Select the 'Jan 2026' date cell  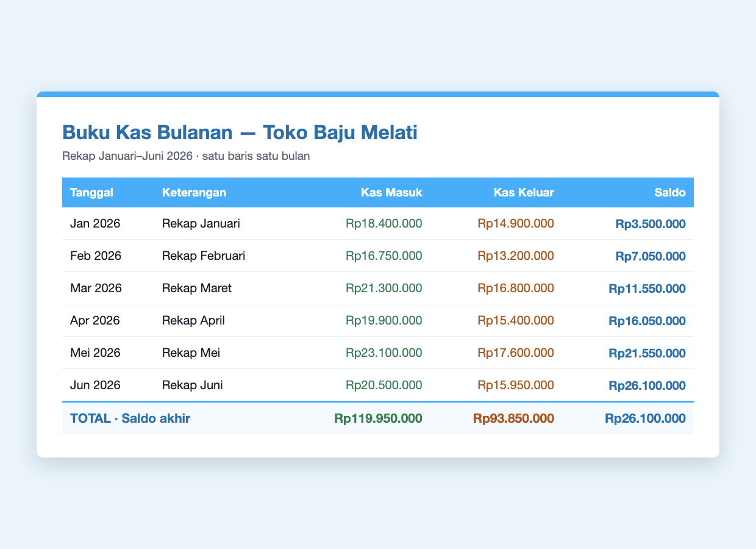tap(96, 224)
